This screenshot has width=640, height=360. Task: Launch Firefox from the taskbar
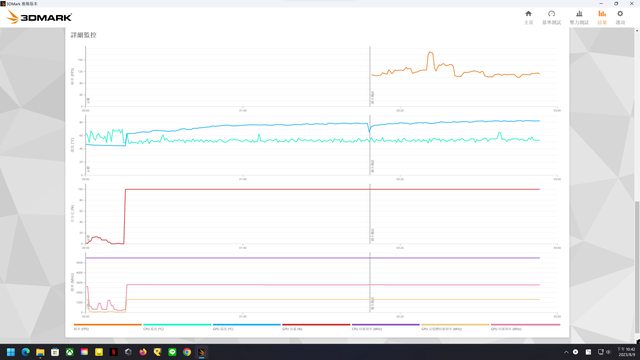click(x=142, y=352)
